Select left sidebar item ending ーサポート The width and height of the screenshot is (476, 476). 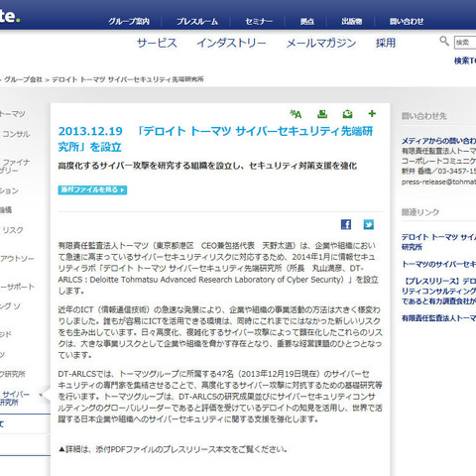point(17,287)
